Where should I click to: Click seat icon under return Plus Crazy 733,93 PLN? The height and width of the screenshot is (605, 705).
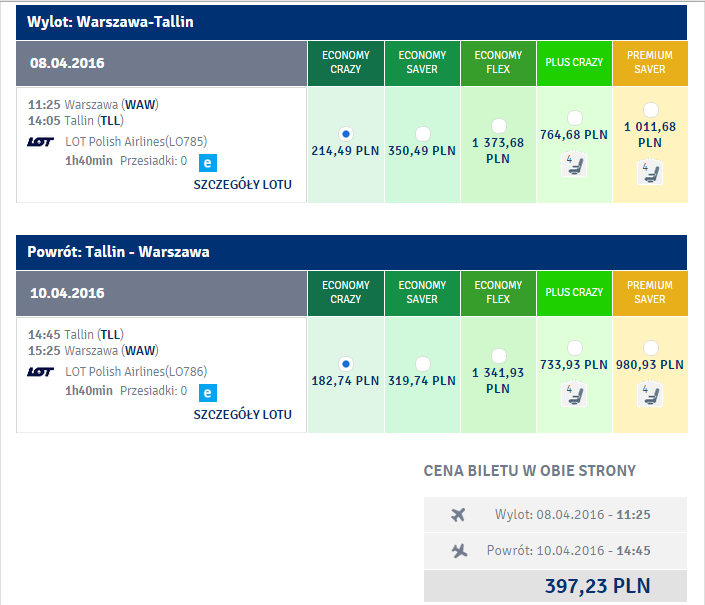(x=574, y=395)
